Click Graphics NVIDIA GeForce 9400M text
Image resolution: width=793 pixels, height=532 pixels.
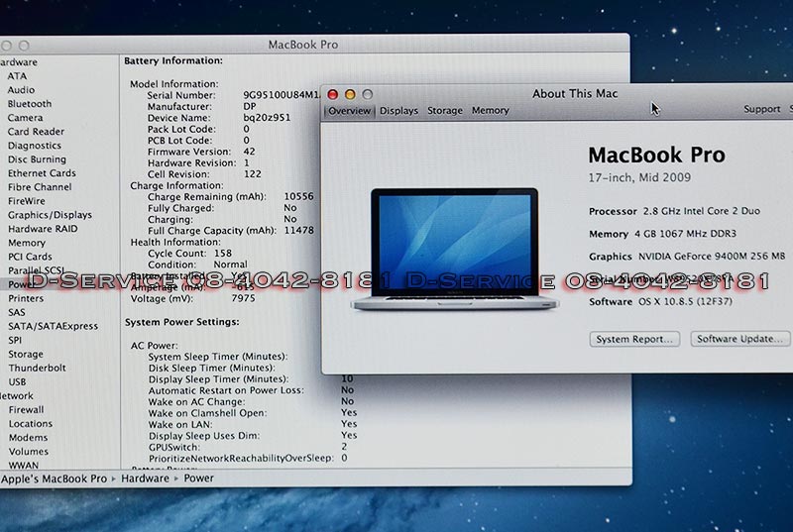tap(687, 257)
